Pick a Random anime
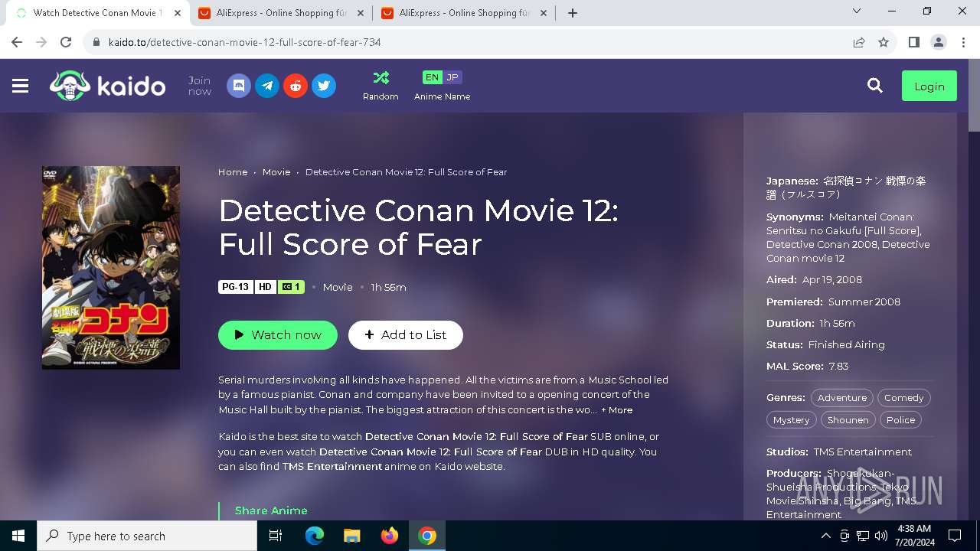980x551 pixels. 381,86
